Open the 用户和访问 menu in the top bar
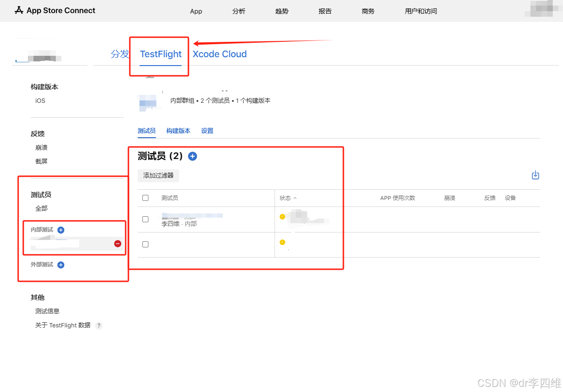 [421, 11]
